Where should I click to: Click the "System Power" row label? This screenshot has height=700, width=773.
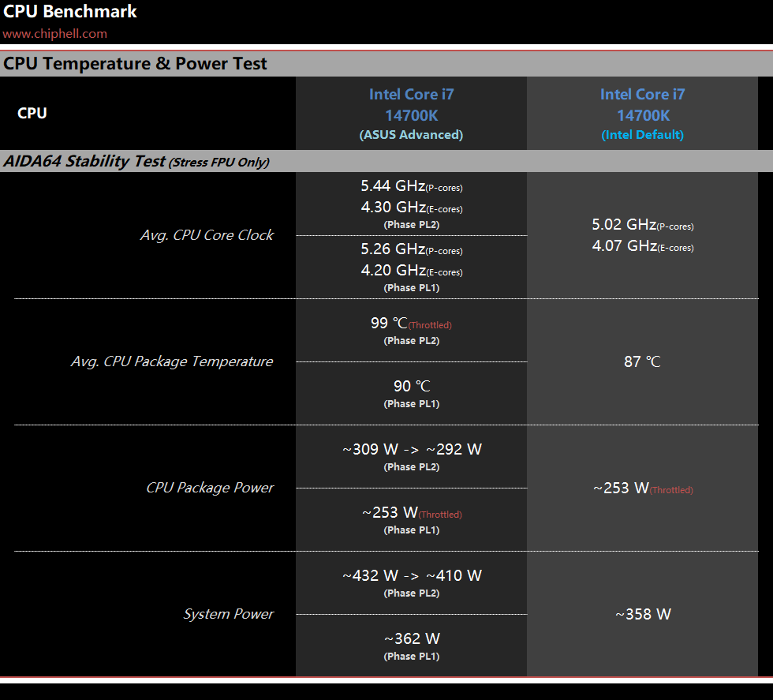[x=228, y=614]
